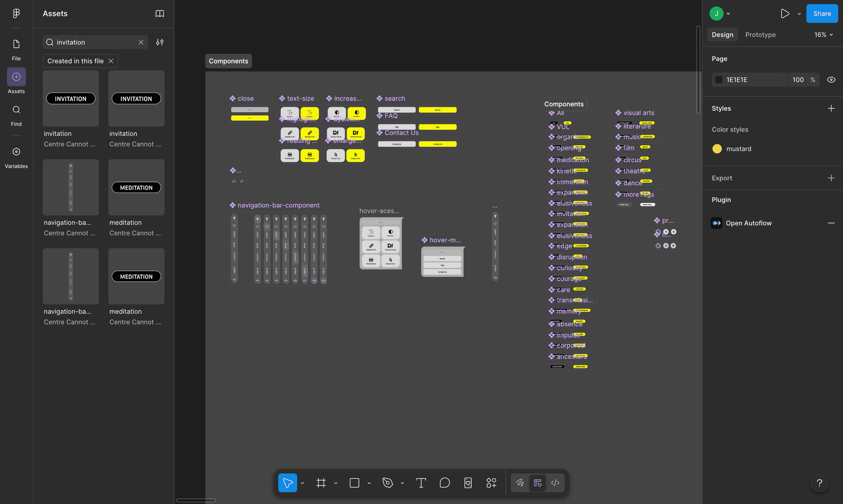The width and height of the screenshot is (843, 504).
Task: Click the mustard color style swatch
Action: point(717,149)
